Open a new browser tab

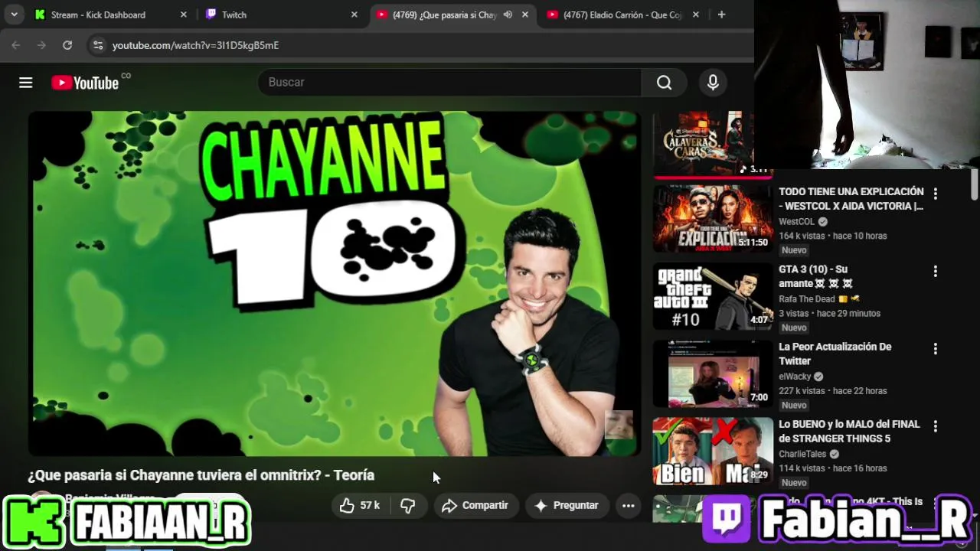[721, 15]
